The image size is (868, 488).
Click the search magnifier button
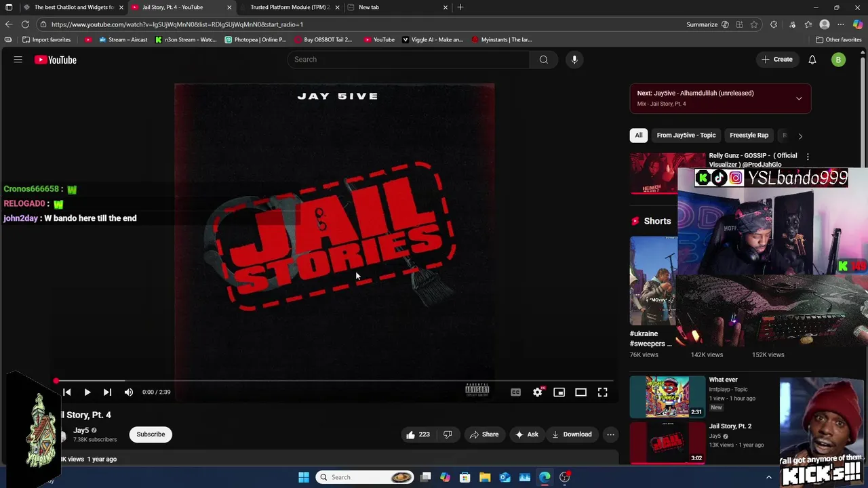[543, 60]
